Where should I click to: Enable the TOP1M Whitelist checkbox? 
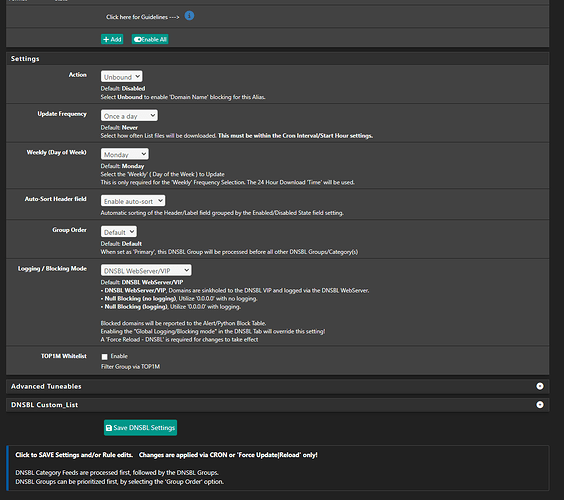[105, 357]
